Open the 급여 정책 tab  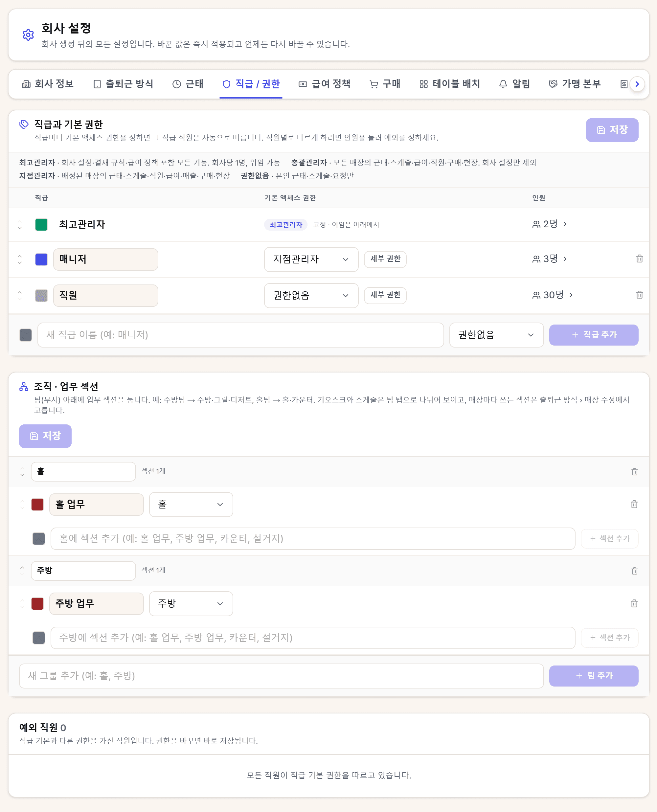(324, 84)
